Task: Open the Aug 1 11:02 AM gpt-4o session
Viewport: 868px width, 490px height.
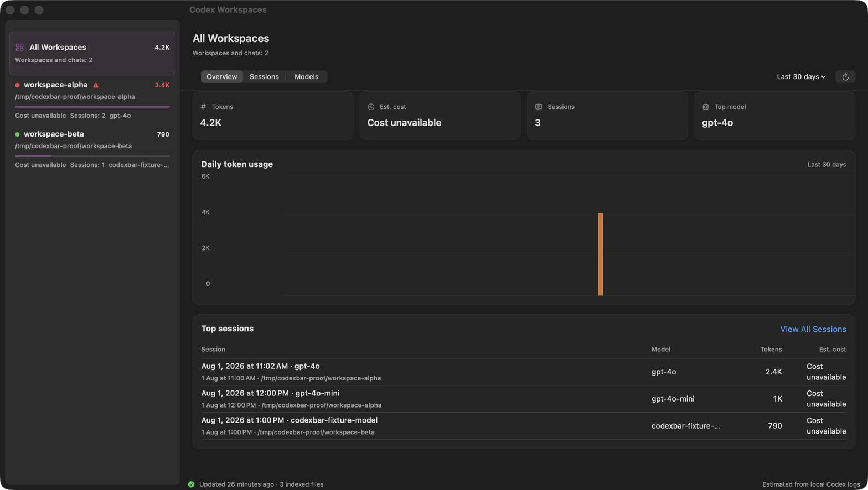Action: pos(524,372)
